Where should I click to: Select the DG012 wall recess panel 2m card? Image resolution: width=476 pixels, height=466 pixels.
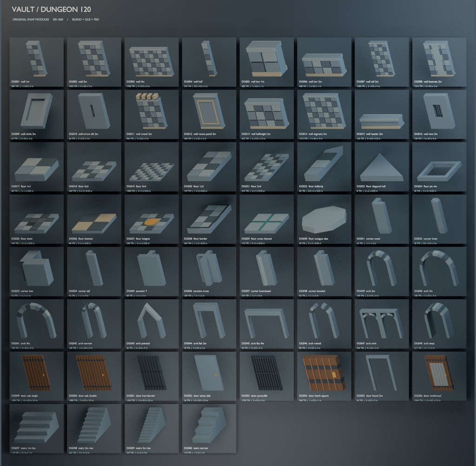209,115
